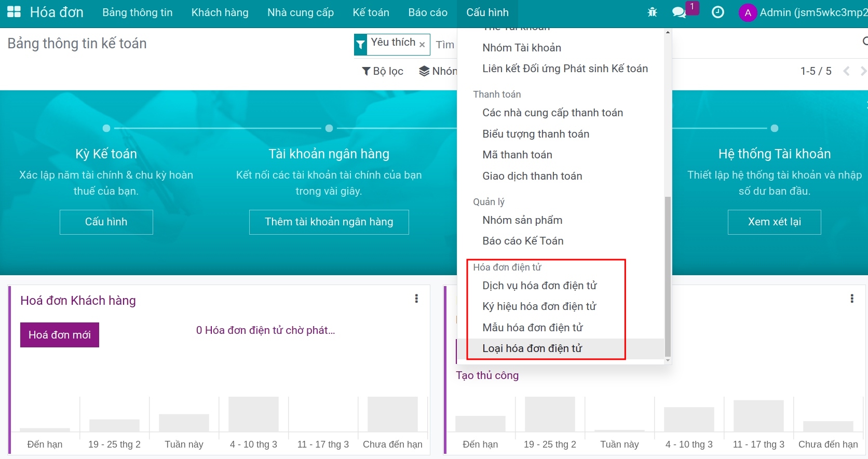Click the menu scrollbar up arrow

668,32
